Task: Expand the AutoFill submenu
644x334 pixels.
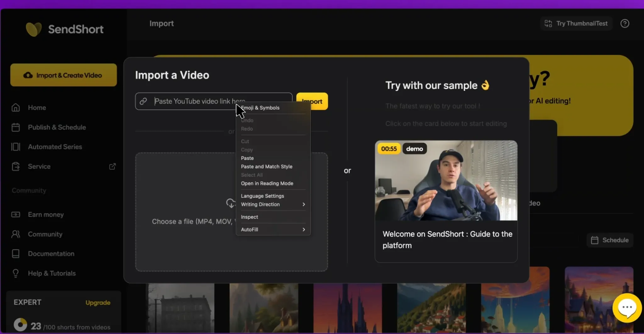Action: tap(273, 229)
